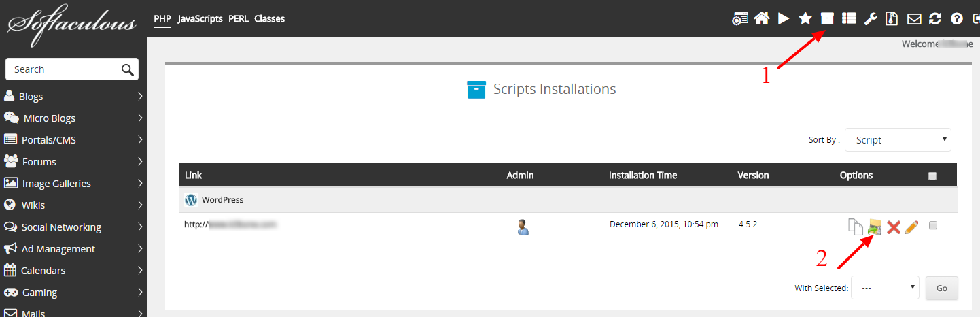This screenshot has height=317, width=980.
Task: Expand the Social Networking category
Action: tap(73, 227)
